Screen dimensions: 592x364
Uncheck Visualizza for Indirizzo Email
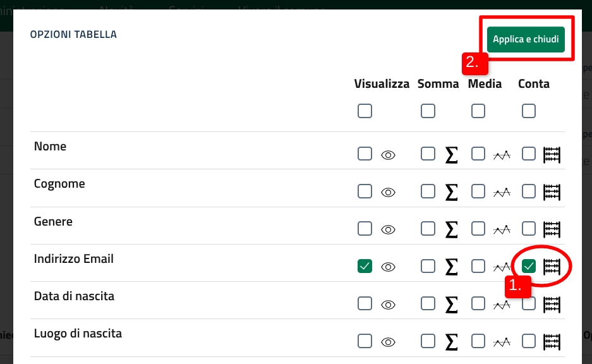click(x=365, y=267)
